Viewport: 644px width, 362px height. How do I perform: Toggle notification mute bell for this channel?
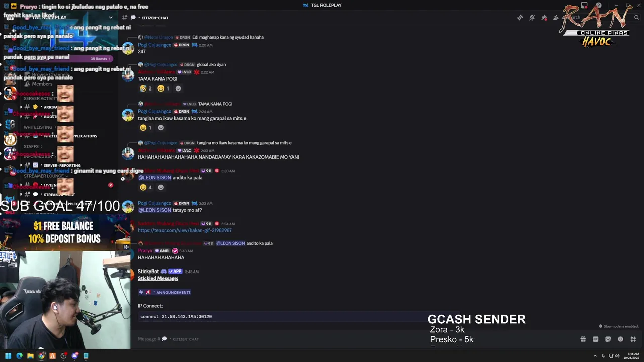tap(532, 18)
